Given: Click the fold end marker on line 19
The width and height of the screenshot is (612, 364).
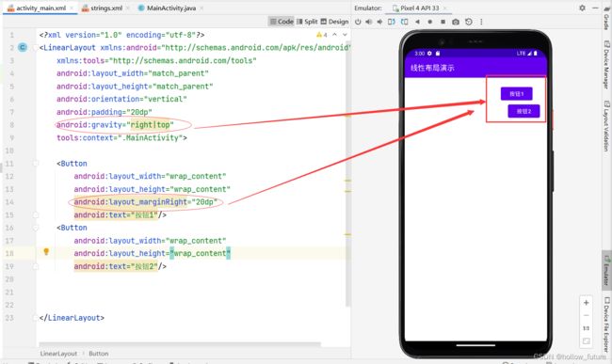Looking at the screenshot, I should click(x=36, y=266).
